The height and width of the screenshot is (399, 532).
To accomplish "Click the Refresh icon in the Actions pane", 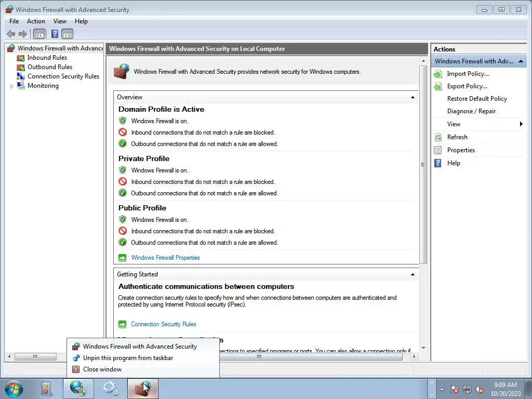I will pyautogui.click(x=438, y=137).
